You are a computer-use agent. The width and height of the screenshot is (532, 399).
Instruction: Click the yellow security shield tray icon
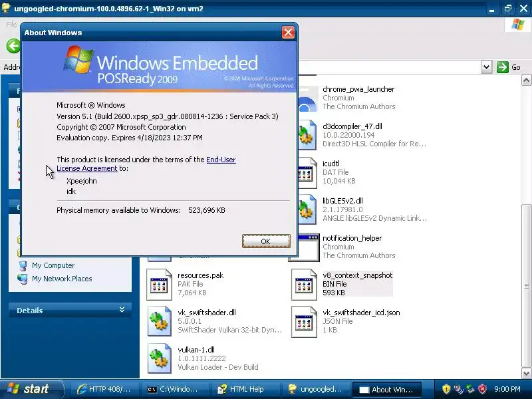coord(446,389)
